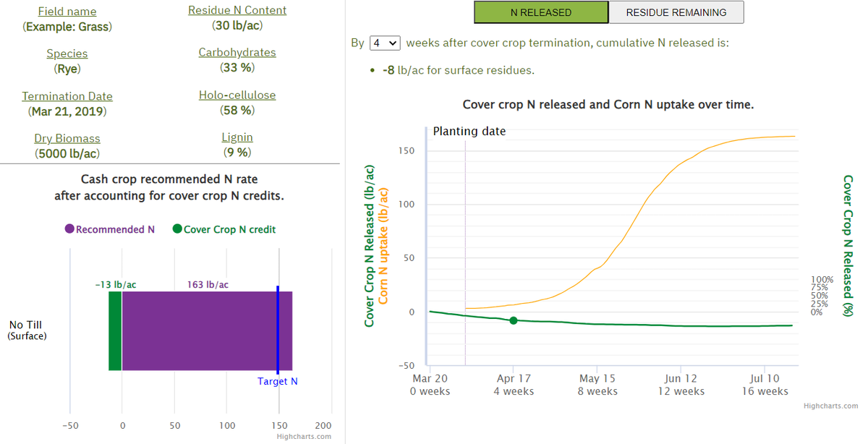Screen dimensions: 868x444
Task: Click Highcharts.com credit below the line chart
Action: coord(831,406)
